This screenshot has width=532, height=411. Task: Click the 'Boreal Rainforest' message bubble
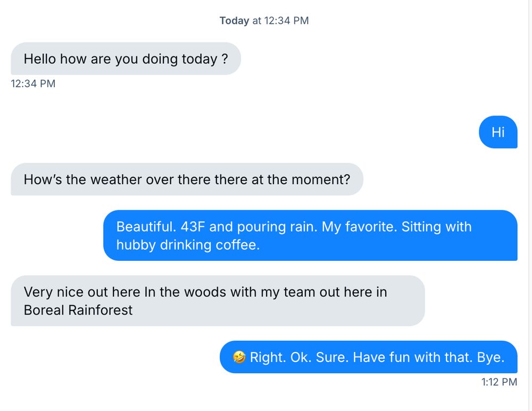[x=217, y=301]
